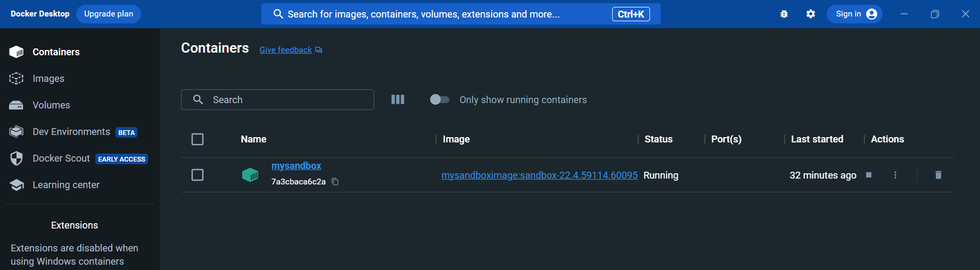Click the containers Search field
This screenshot has height=270, width=980.
277,99
